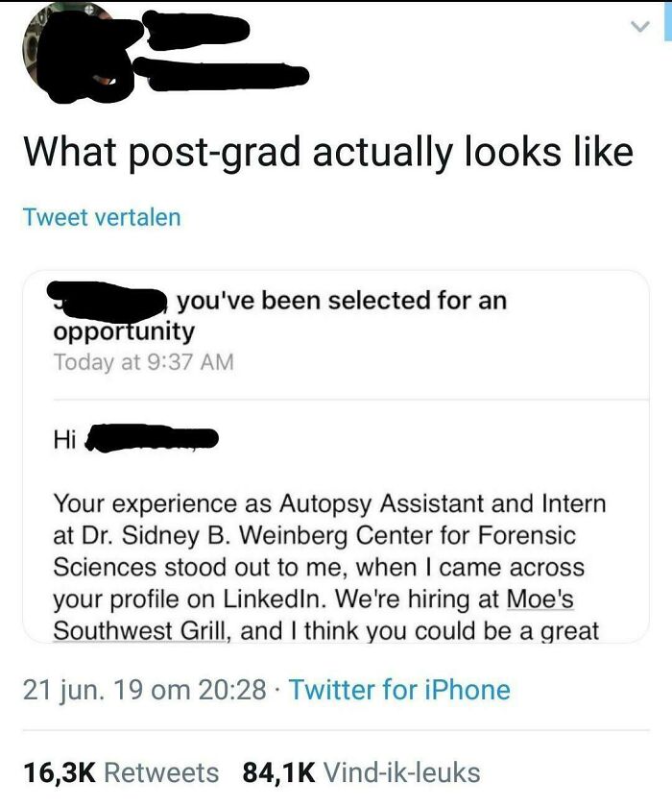Click the Hi greeting in the email

63,438
